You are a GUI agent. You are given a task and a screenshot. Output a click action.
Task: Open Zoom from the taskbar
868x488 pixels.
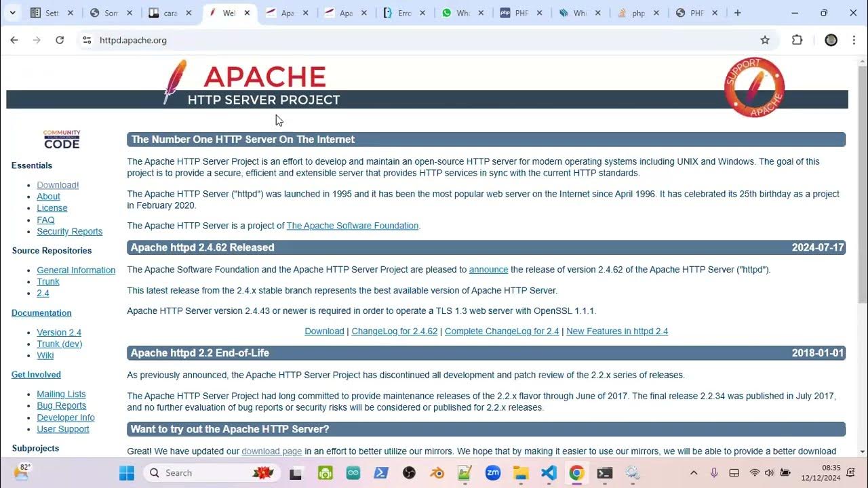pos(493,473)
